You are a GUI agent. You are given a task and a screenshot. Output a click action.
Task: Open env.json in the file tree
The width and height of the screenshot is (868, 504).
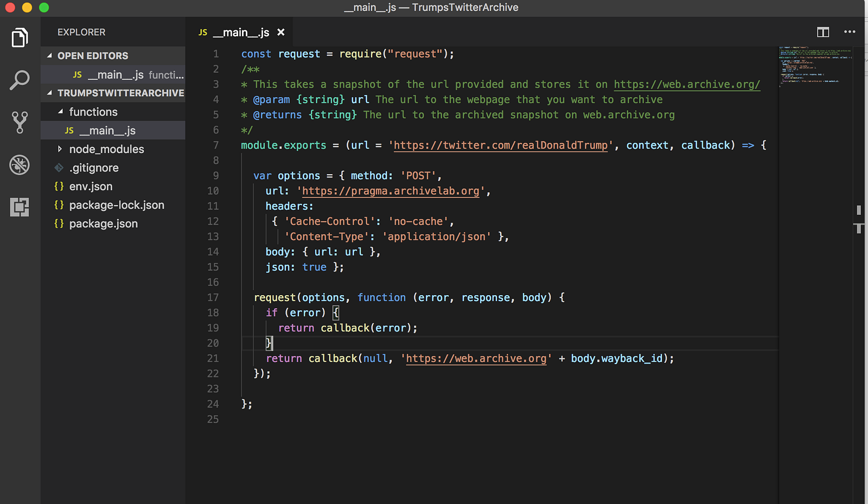pyautogui.click(x=91, y=187)
